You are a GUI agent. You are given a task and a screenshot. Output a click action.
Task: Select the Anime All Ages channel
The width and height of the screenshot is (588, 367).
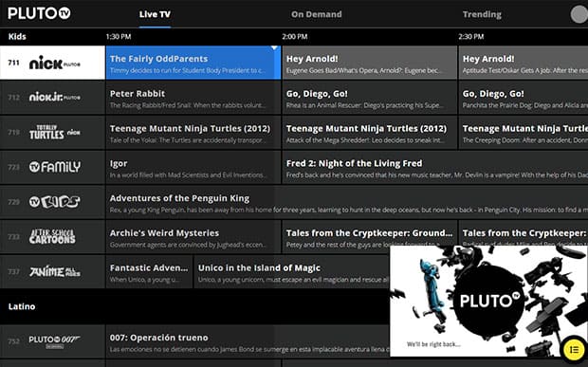pos(52,271)
